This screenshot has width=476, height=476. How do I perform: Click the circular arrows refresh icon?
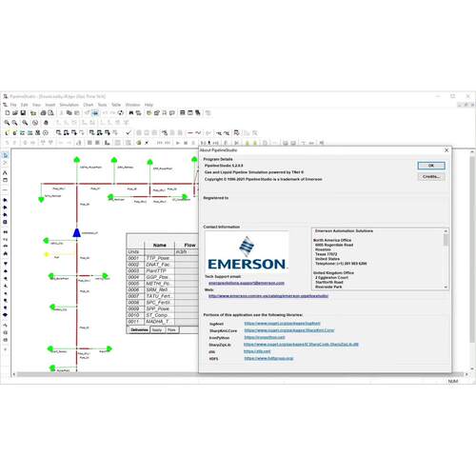point(121,112)
